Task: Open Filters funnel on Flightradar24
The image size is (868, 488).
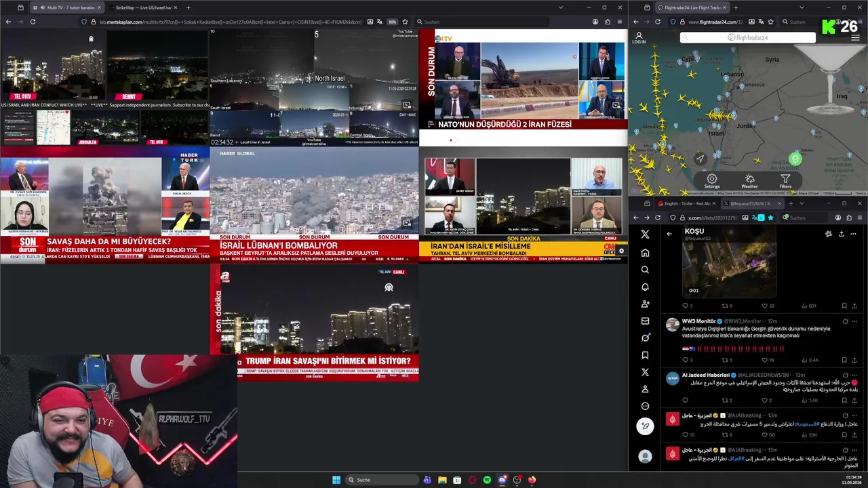Action: coord(785,180)
